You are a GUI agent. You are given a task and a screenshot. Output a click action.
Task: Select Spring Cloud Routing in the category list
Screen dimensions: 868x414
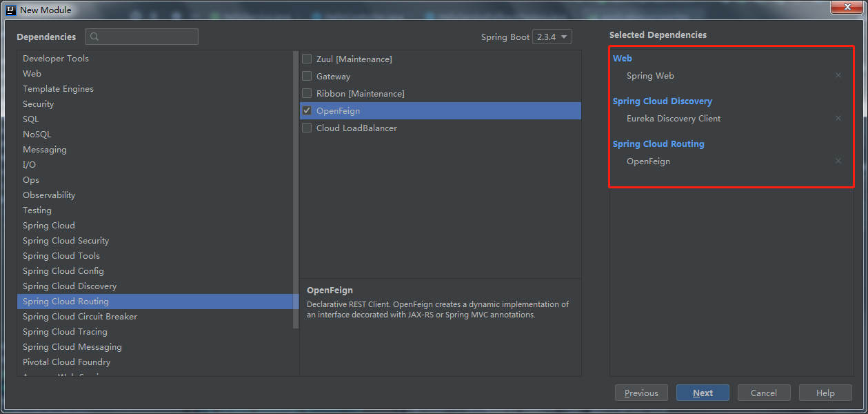coord(157,302)
